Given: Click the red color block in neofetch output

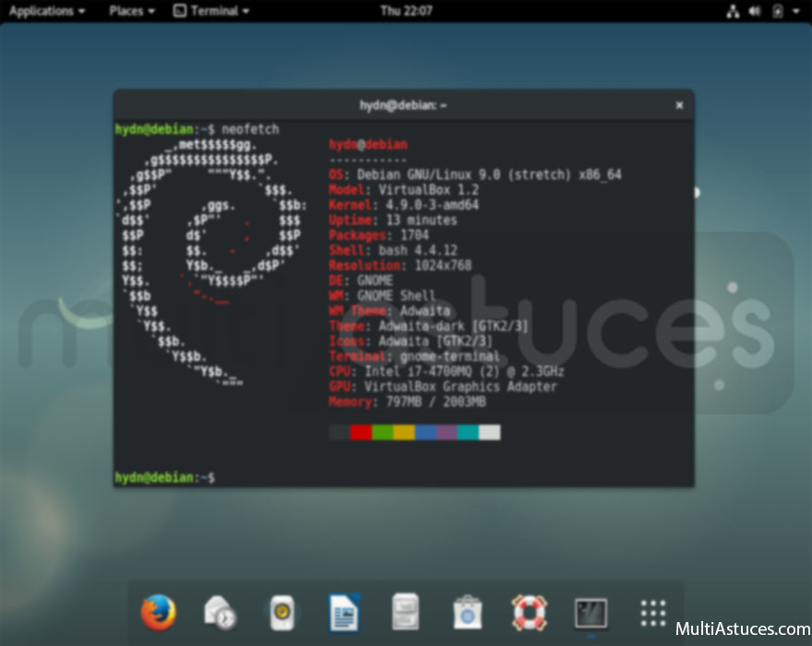Looking at the screenshot, I should coord(361,432).
